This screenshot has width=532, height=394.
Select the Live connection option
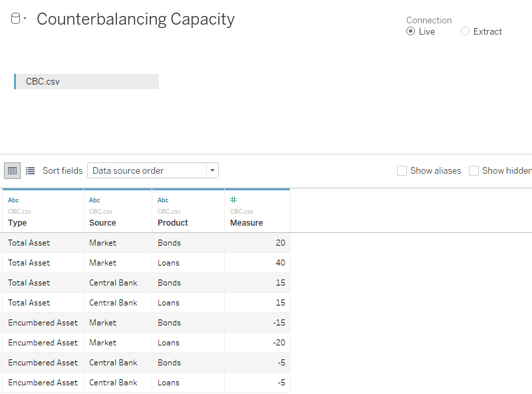(411, 31)
